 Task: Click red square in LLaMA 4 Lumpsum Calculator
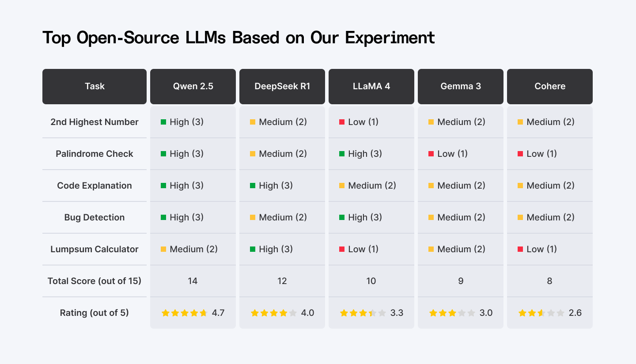(342, 249)
